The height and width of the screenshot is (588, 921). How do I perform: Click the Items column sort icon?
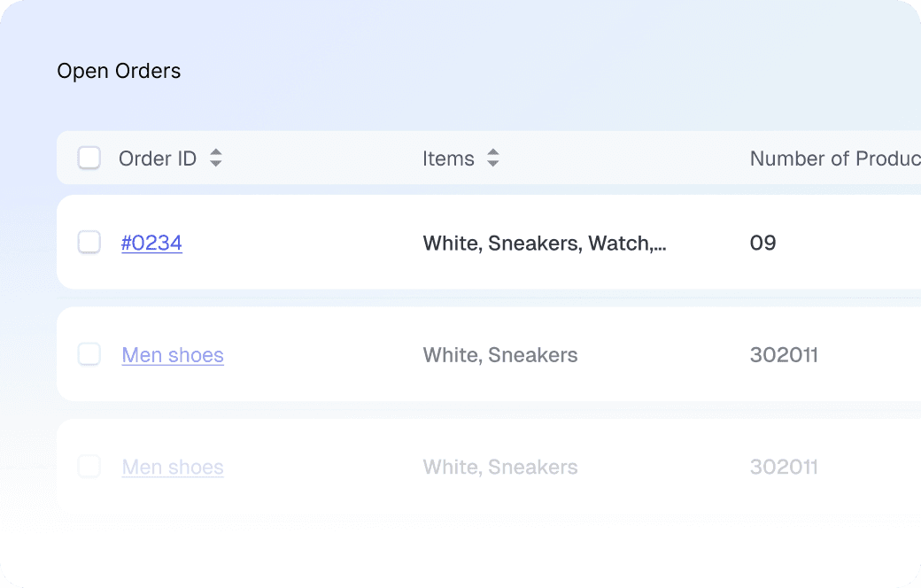coord(493,159)
